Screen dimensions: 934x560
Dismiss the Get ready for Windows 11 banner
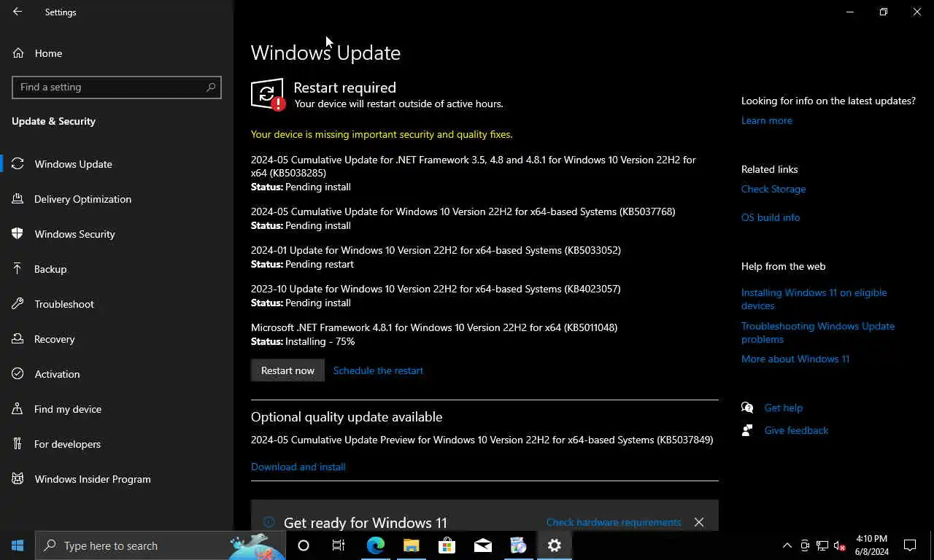coord(699,522)
